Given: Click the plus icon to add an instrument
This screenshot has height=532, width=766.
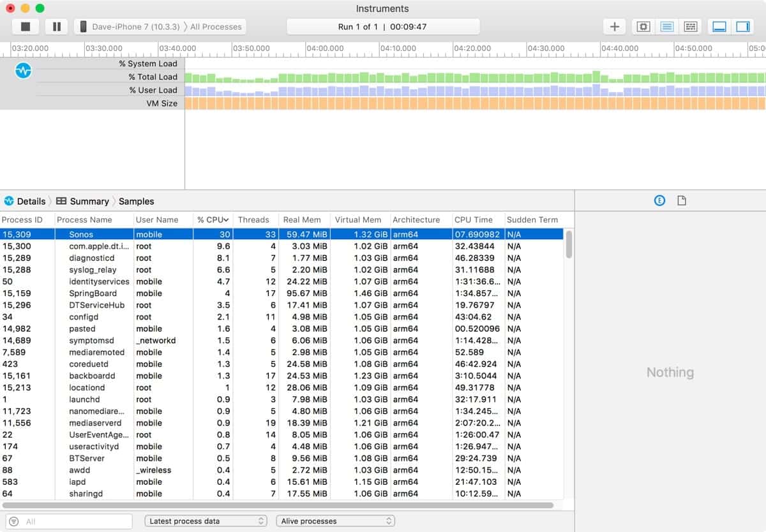Looking at the screenshot, I should (614, 27).
